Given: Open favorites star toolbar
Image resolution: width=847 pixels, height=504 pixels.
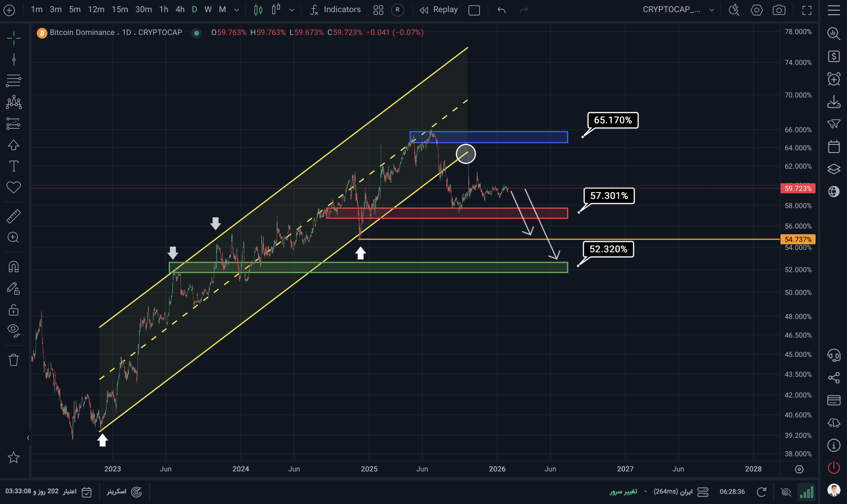Looking at the screenshot, I should (14, 457).
